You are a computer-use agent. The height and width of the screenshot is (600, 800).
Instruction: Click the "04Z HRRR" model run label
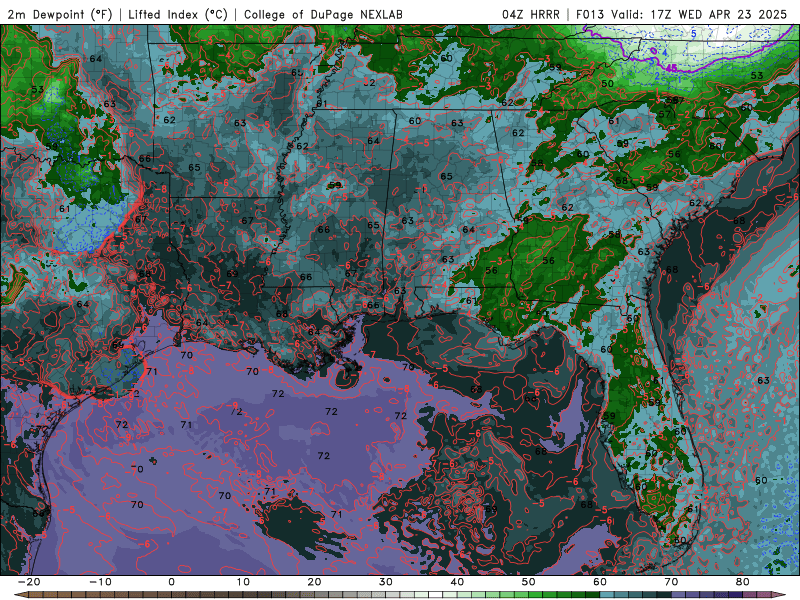tap(531, 14)
